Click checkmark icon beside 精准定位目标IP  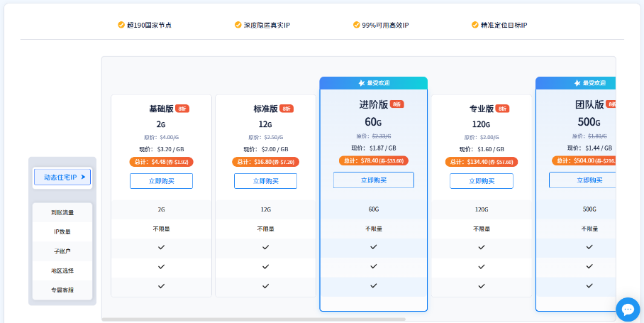tap(474, 25)
